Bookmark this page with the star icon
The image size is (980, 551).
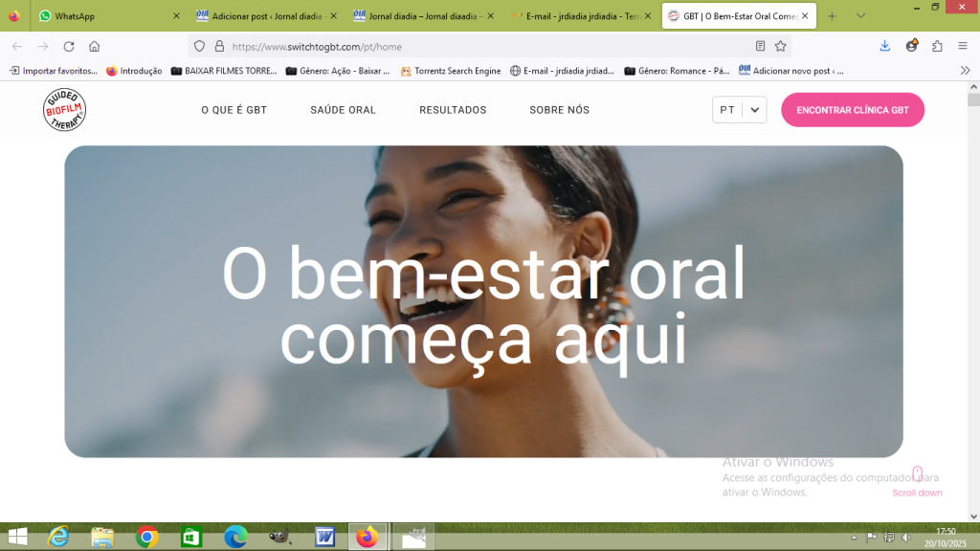780,46
